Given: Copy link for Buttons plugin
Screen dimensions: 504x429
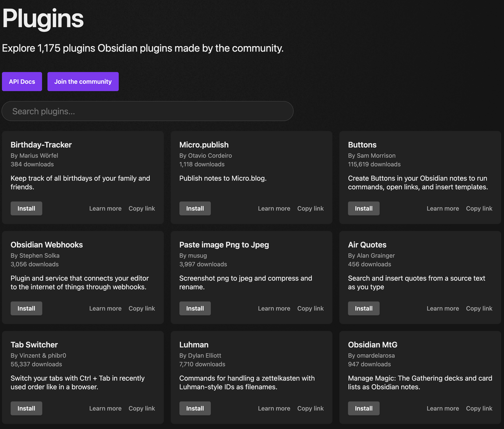Looking at the screenshot, I should pyautogui.click(x=479, y=209).
